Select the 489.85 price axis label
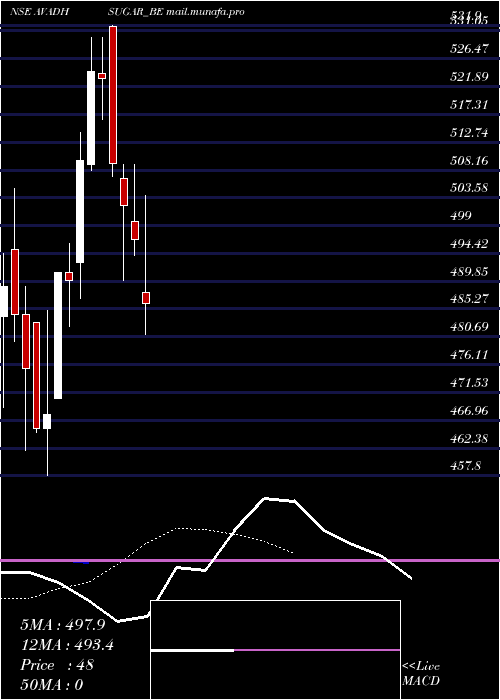The width and height of the screenshot is (500, 700). click(x=469, y=271)
